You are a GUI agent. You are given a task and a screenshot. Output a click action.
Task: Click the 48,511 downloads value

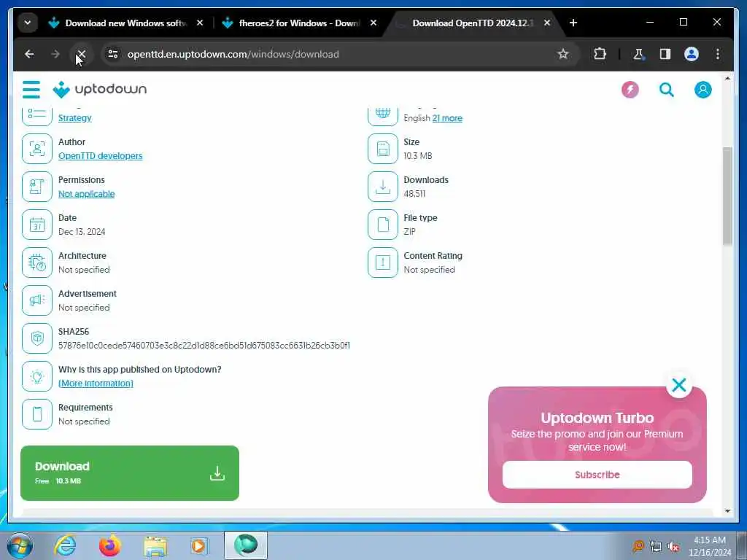click(414, 194)
